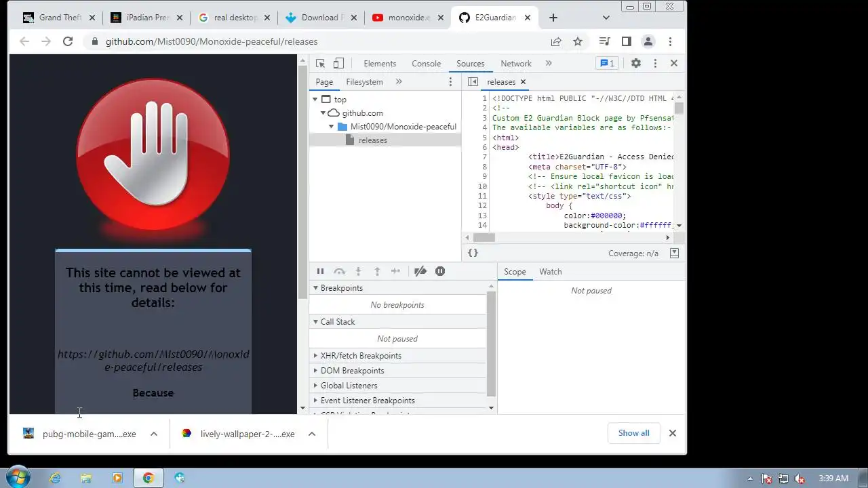Viewport: 868px width, 488px height.
Task: Switch to the Scope tab
Action: tap(515, 272)
